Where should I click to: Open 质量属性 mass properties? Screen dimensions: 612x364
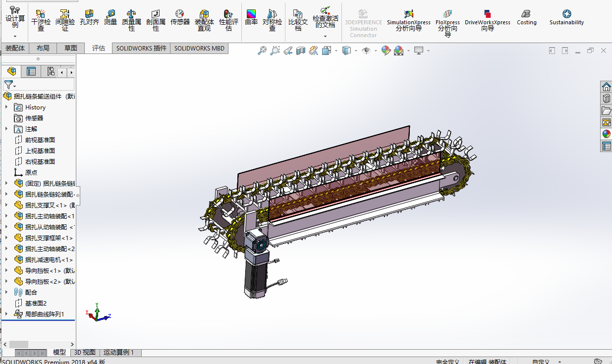pos(131,20)
